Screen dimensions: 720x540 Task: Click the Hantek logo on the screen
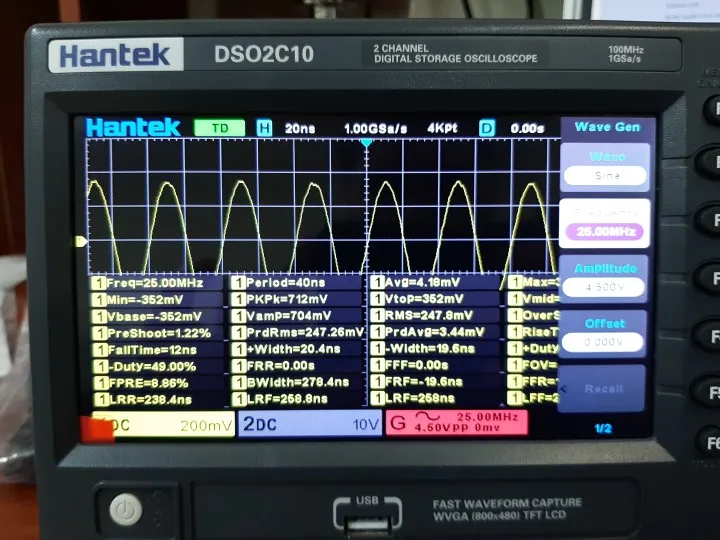133,128
